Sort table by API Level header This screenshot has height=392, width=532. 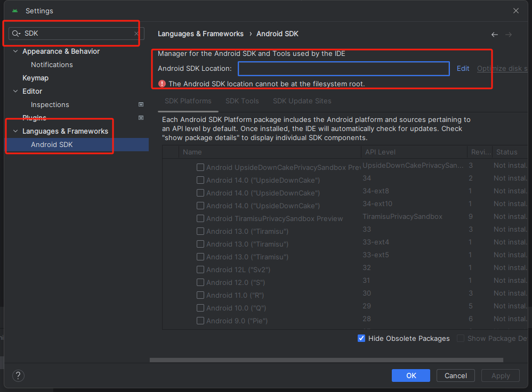(x=414, y=152)
